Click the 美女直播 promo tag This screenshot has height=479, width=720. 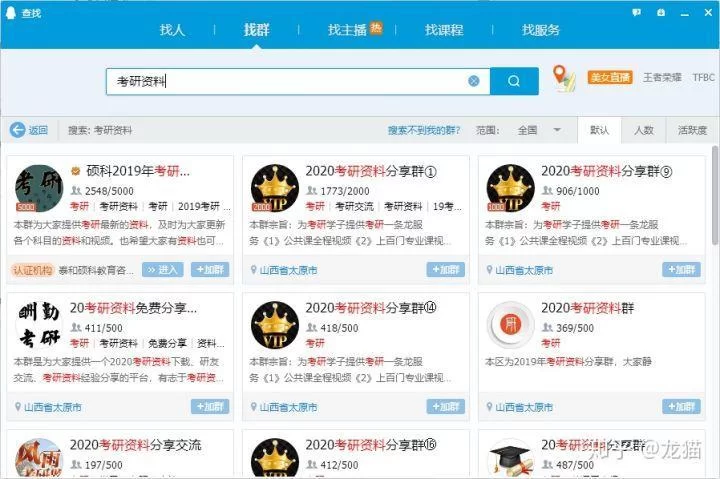[x=609, y=77]
